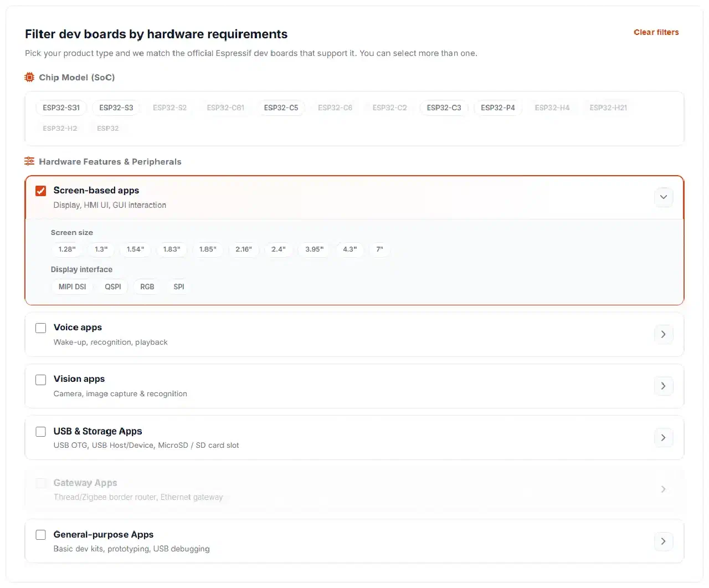This screenshot has height=588, width=709.
Task: Collapse the Screen-based apps section chevron
Action: pyautogui.click(x=664, y=197)
